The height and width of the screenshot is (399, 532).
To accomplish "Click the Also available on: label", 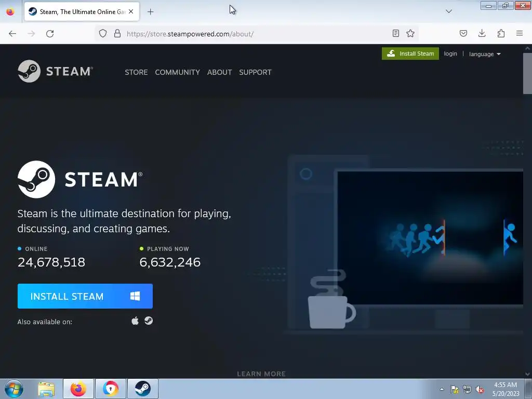I will [x=45, y=322].
